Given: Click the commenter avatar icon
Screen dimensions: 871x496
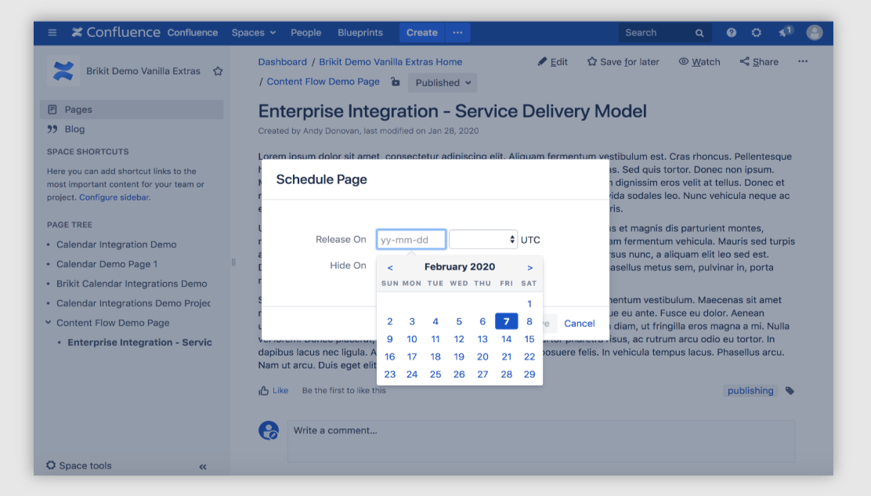Looking at the screenshot, I should coord(269,430).
